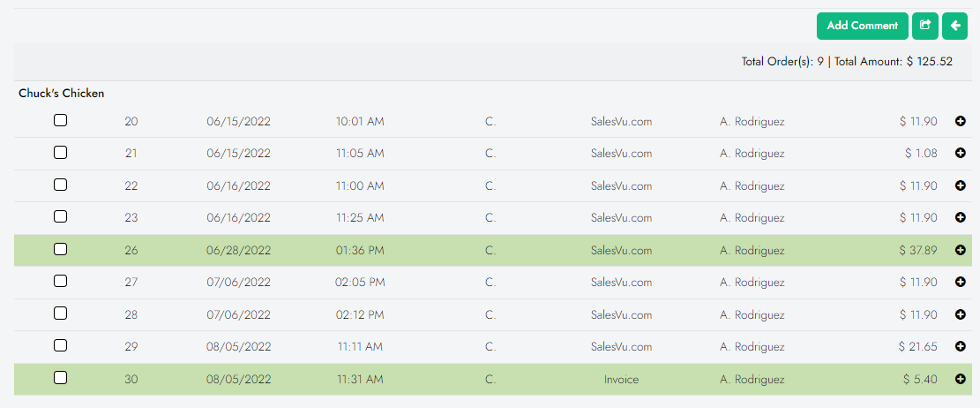
Task: Click plus icon for order 27
Action: pyautogui.click(x=961, y=283)
